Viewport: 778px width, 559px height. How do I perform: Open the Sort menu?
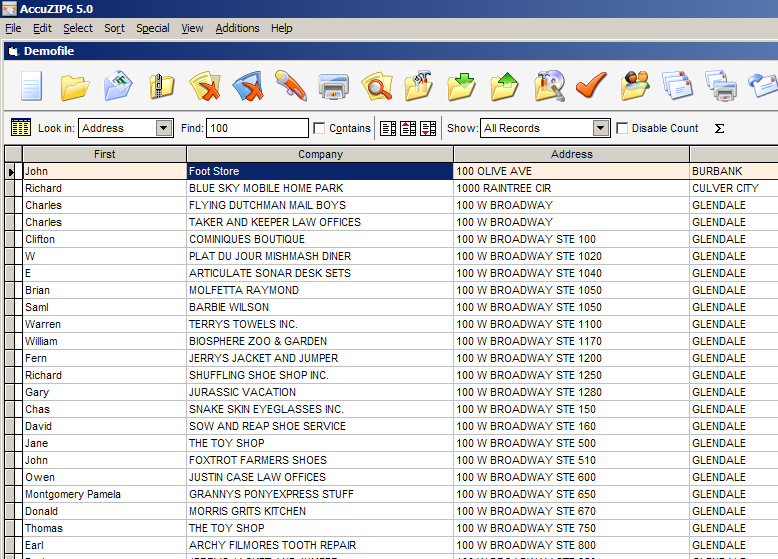pos(114,28)
